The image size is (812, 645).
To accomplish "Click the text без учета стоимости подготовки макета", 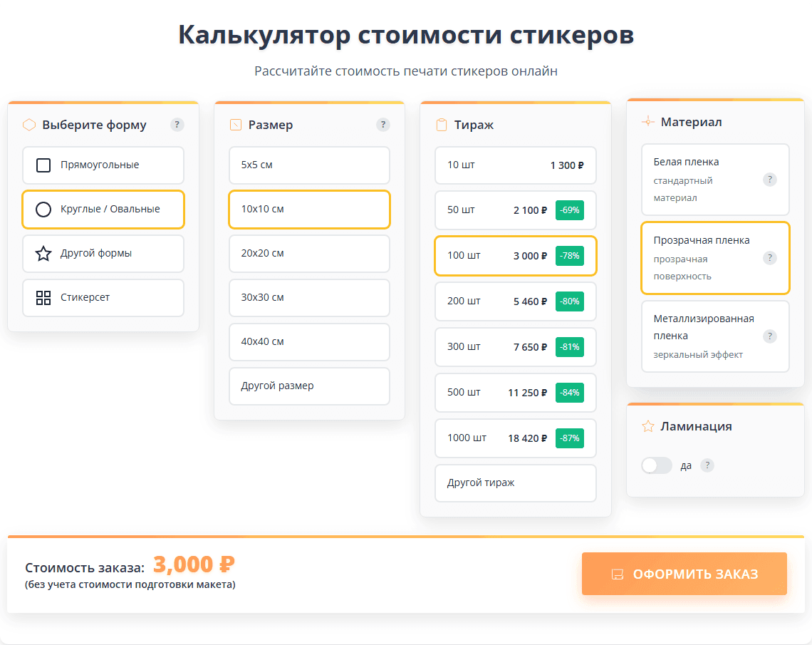I will click(130, 584).
